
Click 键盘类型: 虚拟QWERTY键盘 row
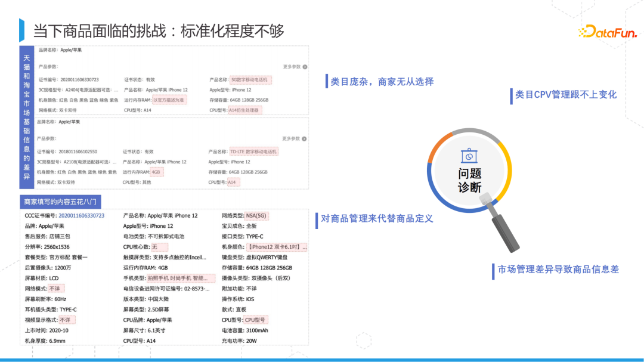point(255,258)
